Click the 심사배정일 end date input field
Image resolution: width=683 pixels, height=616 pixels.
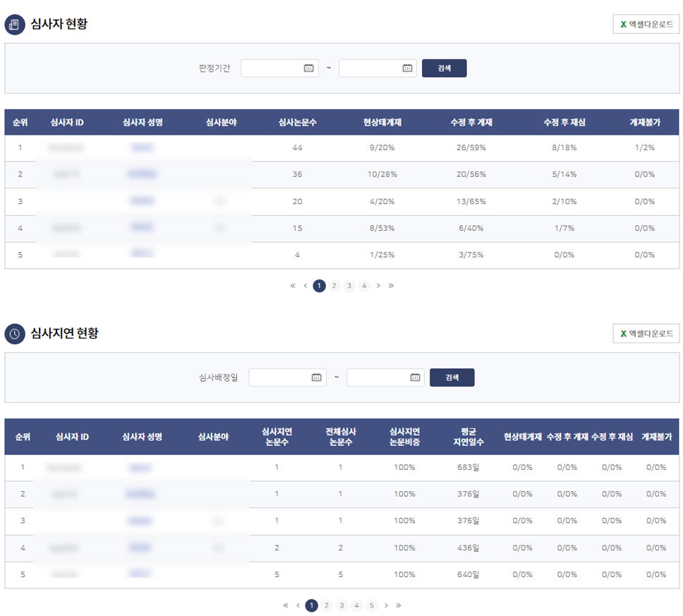click(x=377, y=378)
